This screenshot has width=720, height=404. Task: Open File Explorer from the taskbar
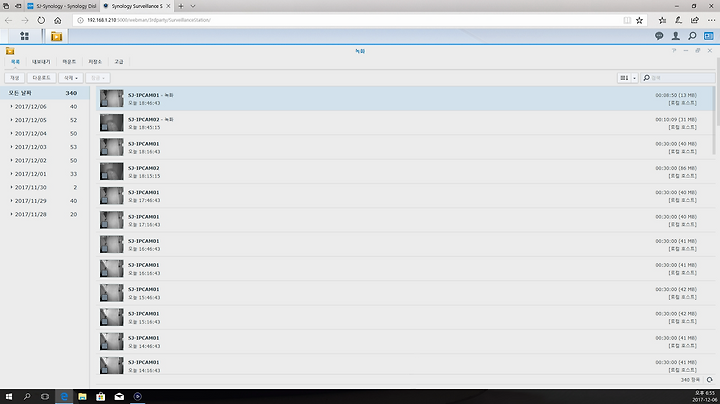tap(82, 396)
